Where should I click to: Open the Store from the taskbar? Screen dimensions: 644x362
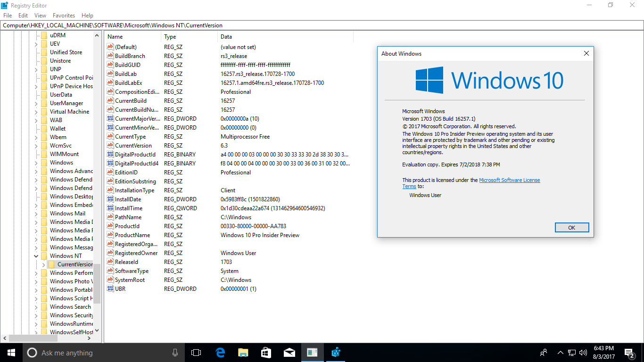pos(266,353)
